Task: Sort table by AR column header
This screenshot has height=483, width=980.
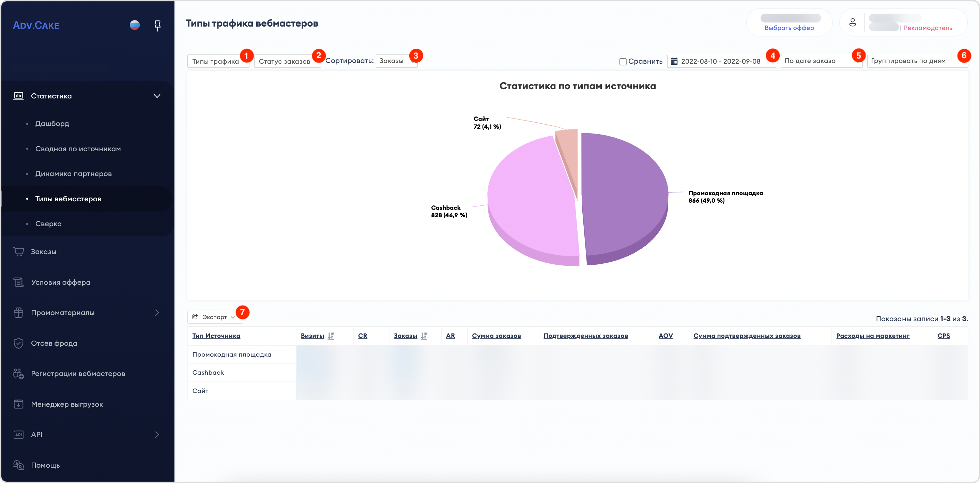Action: pyautogui.click(x=450, y=336)
